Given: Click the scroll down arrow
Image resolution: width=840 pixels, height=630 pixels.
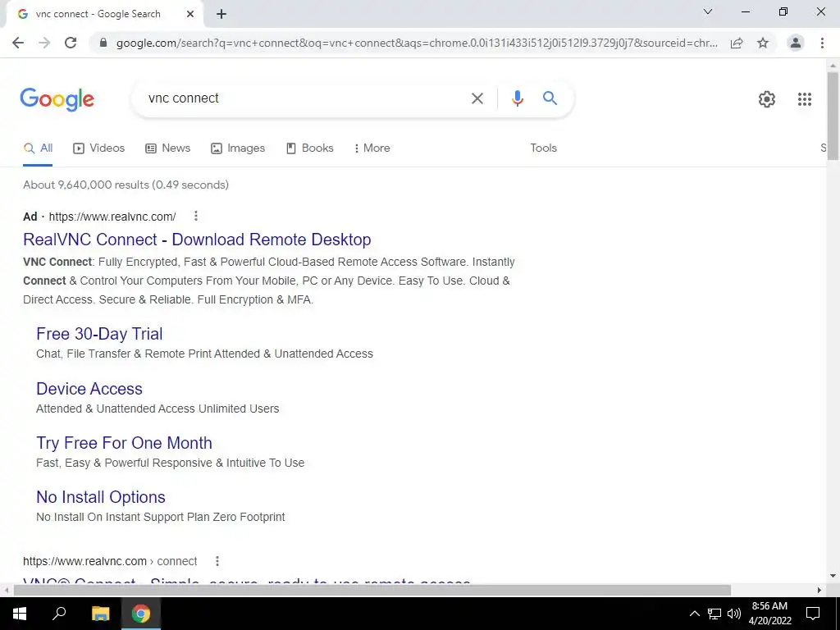Looking at the screenshot, I should (x=833, y=577).
